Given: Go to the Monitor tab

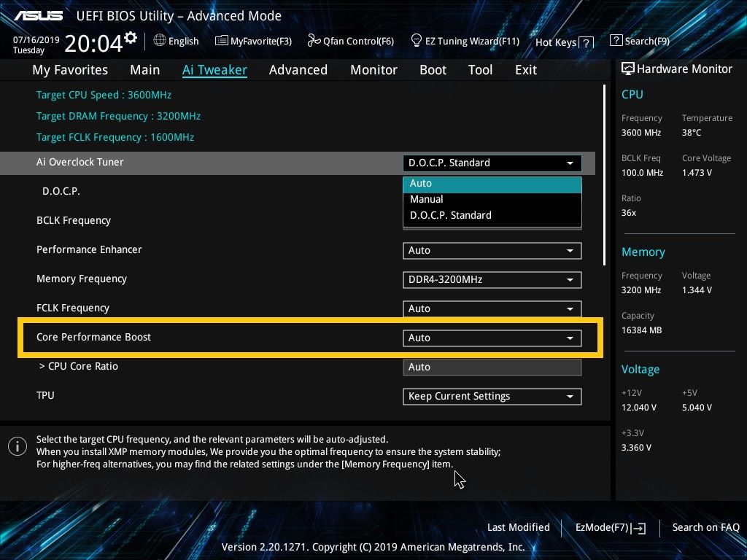Looking at the screenshot, I should (x=373, y=70).
